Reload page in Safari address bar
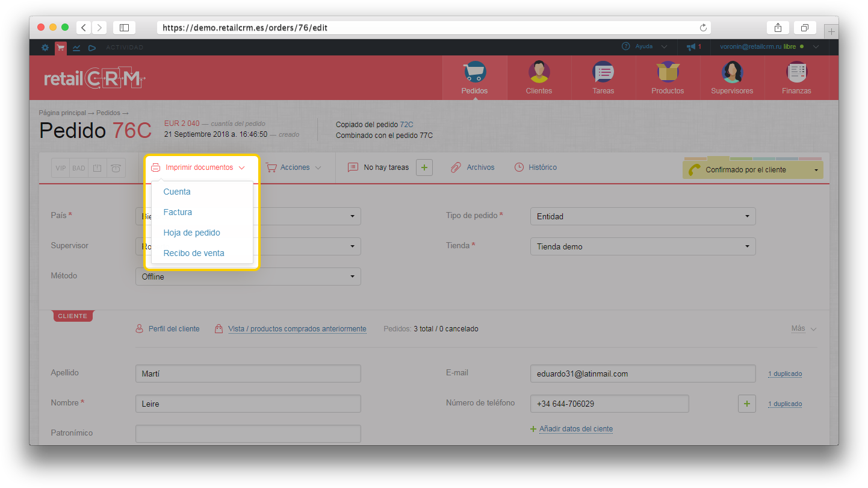Image resolution: width=868 pixels, height=488 pixels. point(703,28)
